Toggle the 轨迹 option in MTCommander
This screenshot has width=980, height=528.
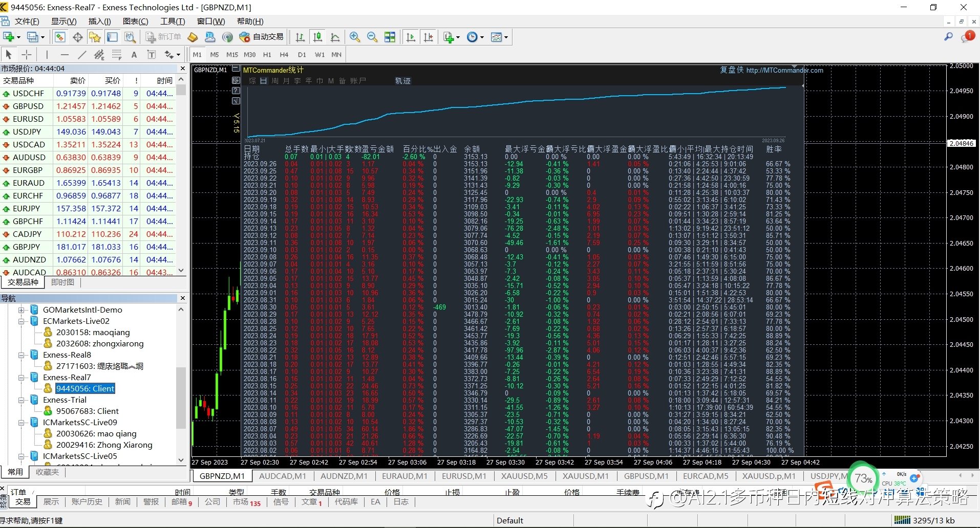[x=403, y=81]
